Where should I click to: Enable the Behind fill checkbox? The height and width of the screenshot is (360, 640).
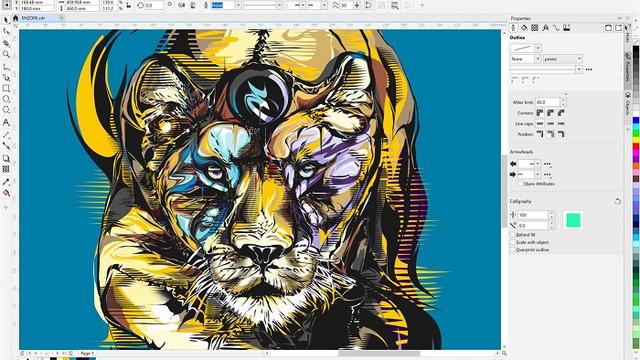coord(513,235)
